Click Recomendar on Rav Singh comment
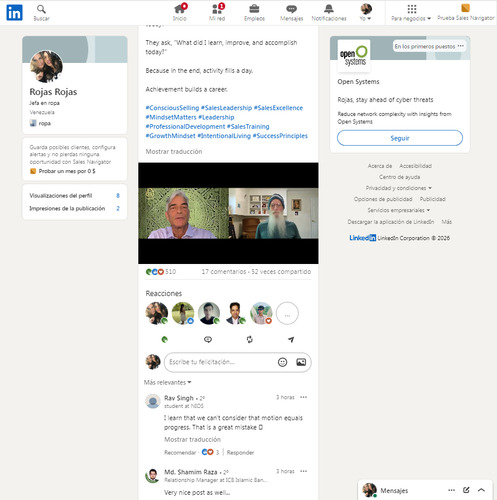 coord(180,452)
